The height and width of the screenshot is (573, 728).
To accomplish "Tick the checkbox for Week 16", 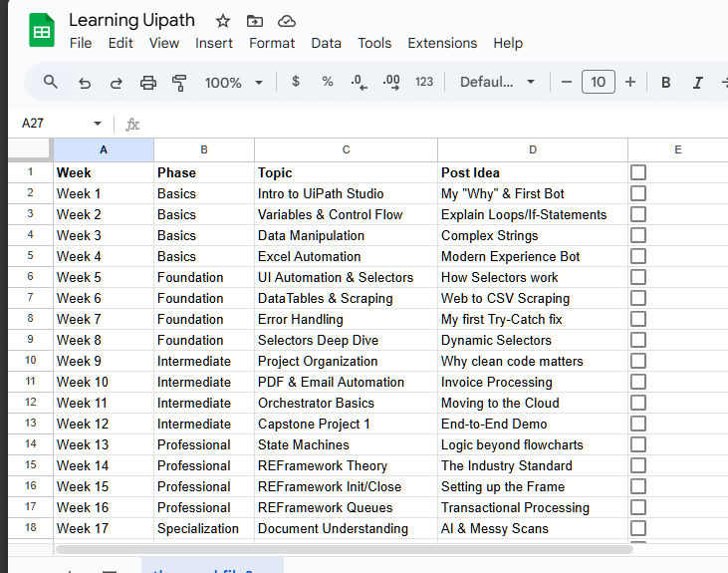I will [638, 507].
